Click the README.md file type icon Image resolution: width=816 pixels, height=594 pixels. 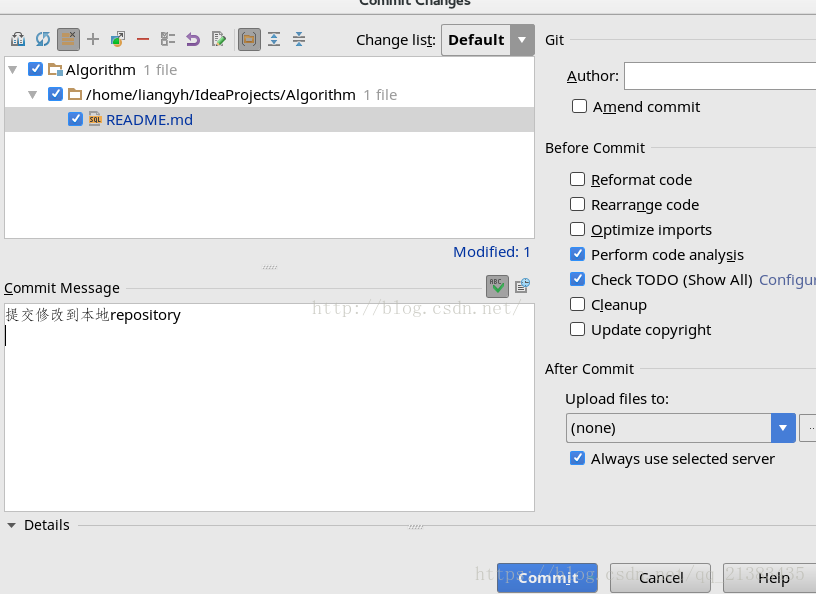click(95, 120)
